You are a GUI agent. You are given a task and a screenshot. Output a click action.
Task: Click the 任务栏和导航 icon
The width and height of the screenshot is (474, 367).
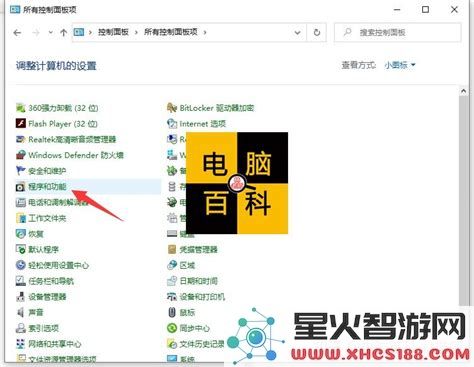click(x=21, y=281)
